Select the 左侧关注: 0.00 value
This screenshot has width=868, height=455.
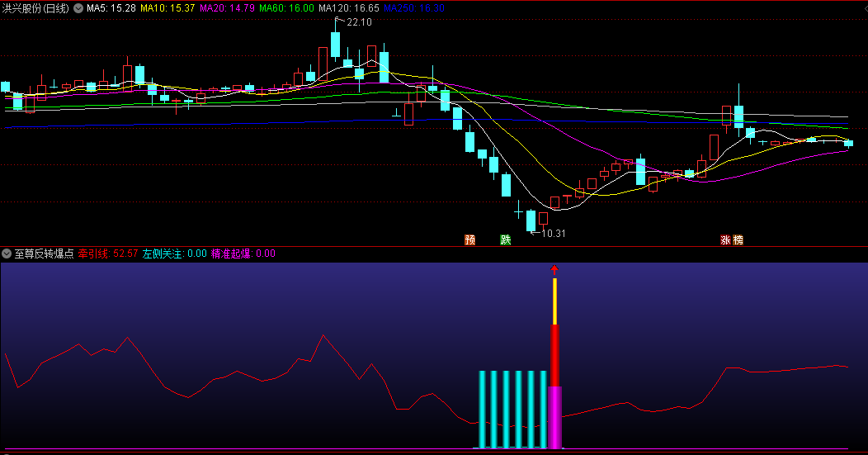pyautogui.click(x=174, y=254)
